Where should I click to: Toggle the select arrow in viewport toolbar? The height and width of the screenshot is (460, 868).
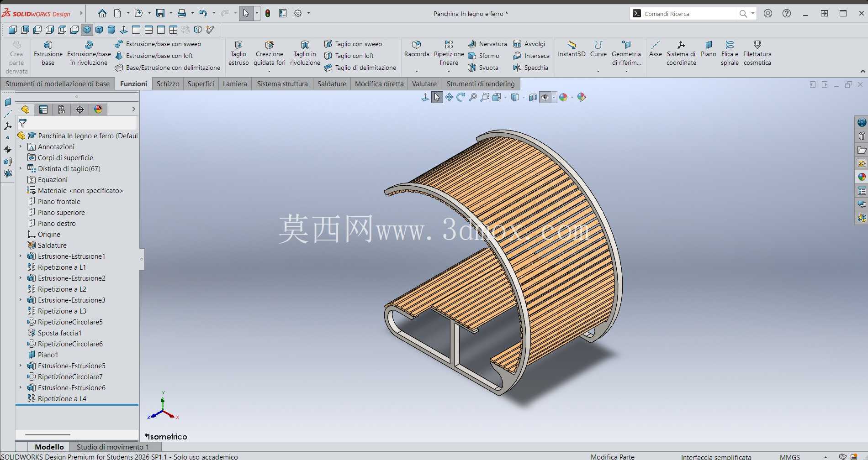pos(437,97)
